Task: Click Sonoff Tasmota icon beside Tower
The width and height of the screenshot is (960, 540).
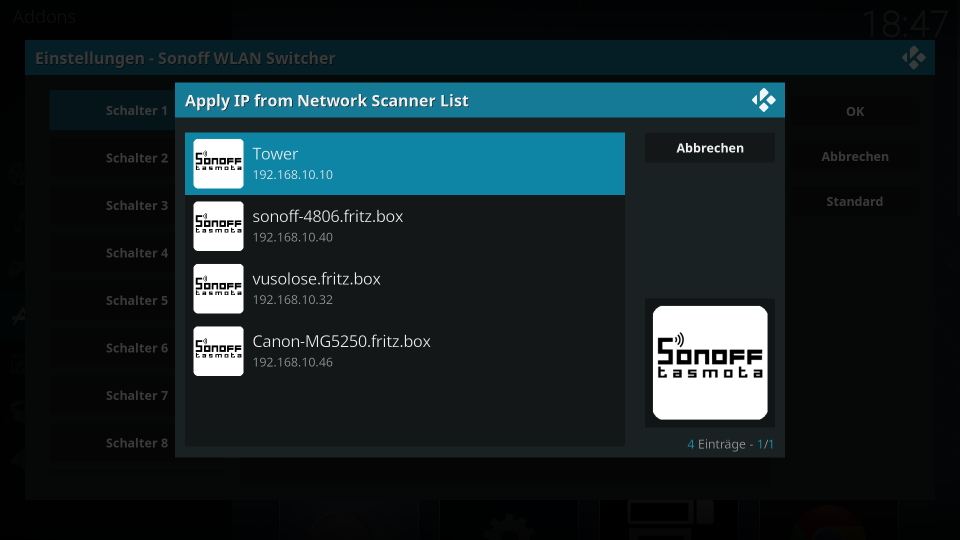Action: coord(219,163)
